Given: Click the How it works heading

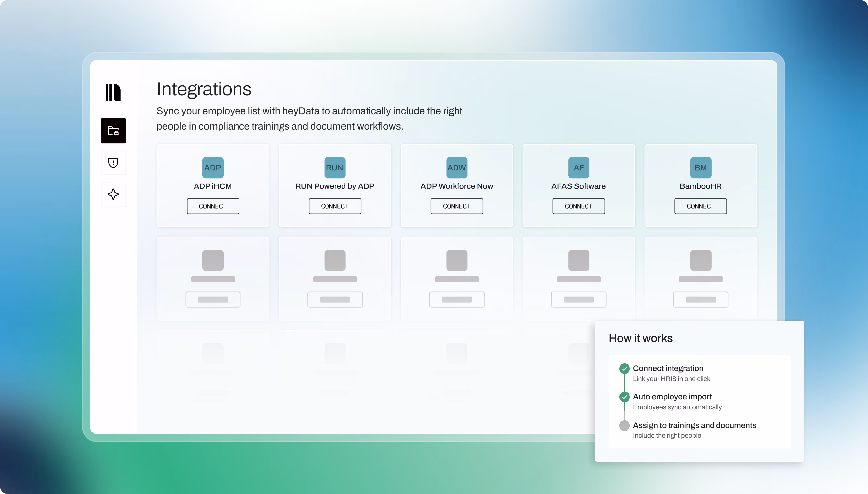Looking at the screenshot, I should pyautogui.click(x=641, y=338).
